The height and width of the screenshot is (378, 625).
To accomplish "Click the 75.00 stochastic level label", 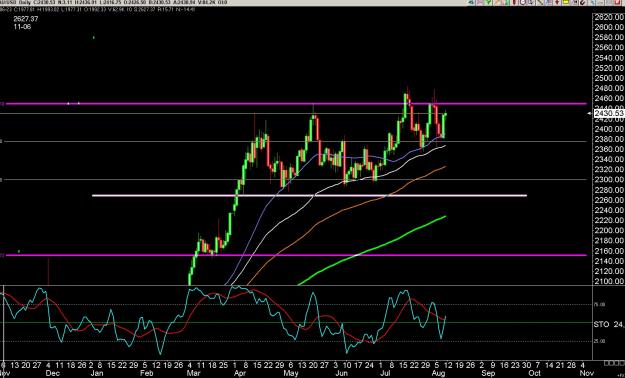I will pyautogui.click(x=599, y=304).
